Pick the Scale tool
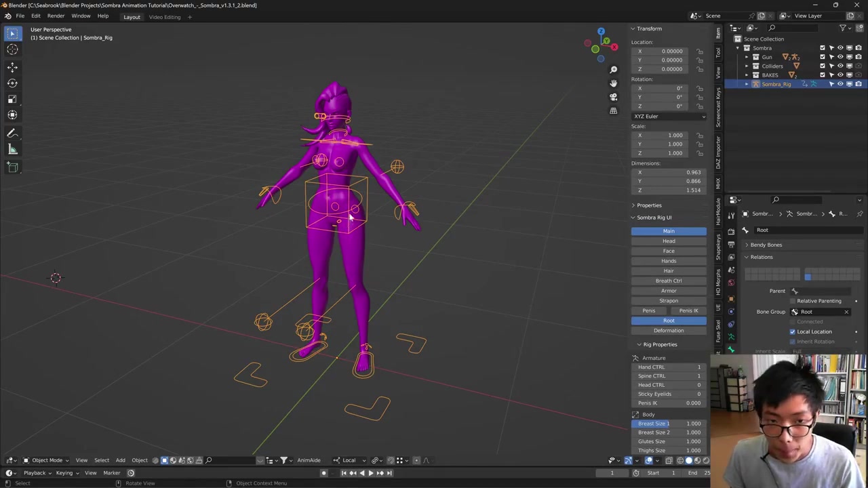 12,99
